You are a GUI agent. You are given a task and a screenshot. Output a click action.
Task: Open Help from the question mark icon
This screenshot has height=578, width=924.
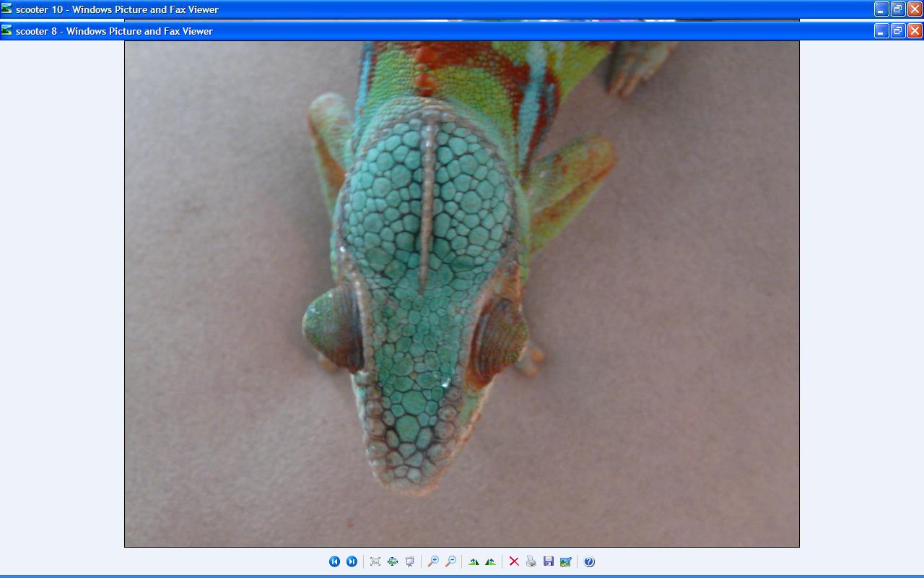coord(589,561)
